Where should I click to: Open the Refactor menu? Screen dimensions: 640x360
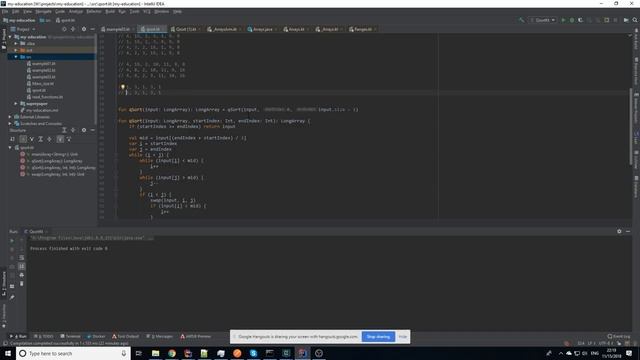pos(93,11)
